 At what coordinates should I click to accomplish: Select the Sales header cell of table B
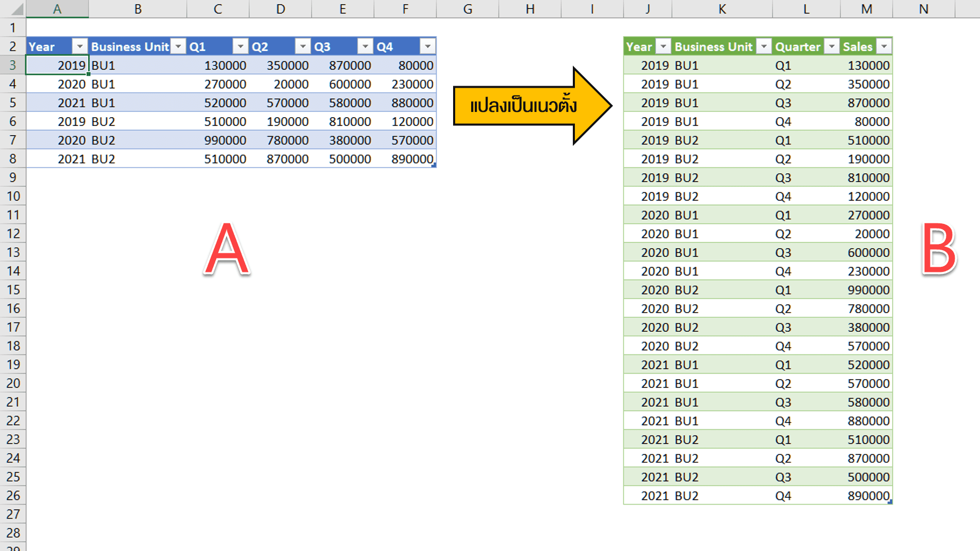pos(858,46)
